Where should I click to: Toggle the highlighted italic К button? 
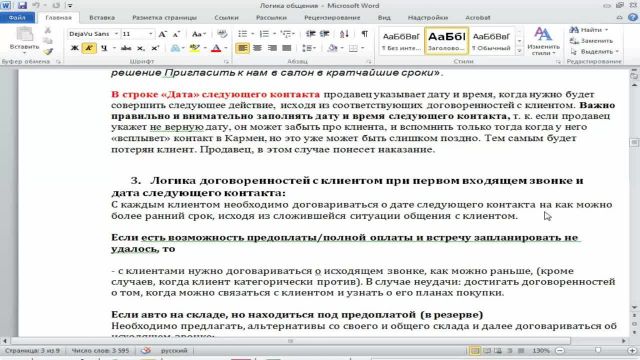89,48
